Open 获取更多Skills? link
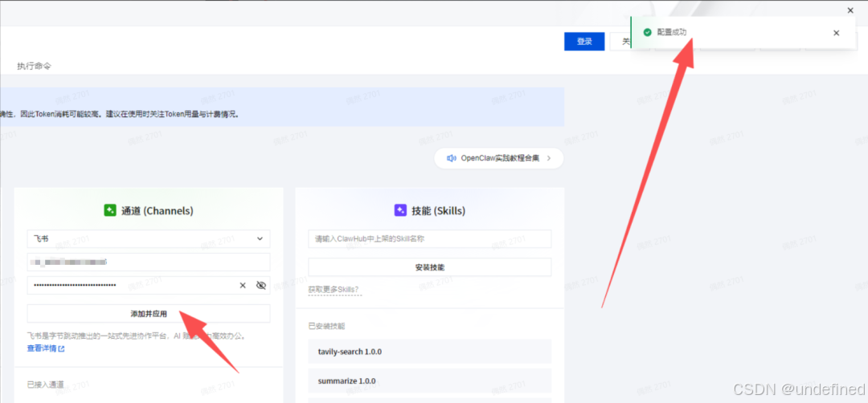The width and height of the screenshot is (868, 403). 334,290
